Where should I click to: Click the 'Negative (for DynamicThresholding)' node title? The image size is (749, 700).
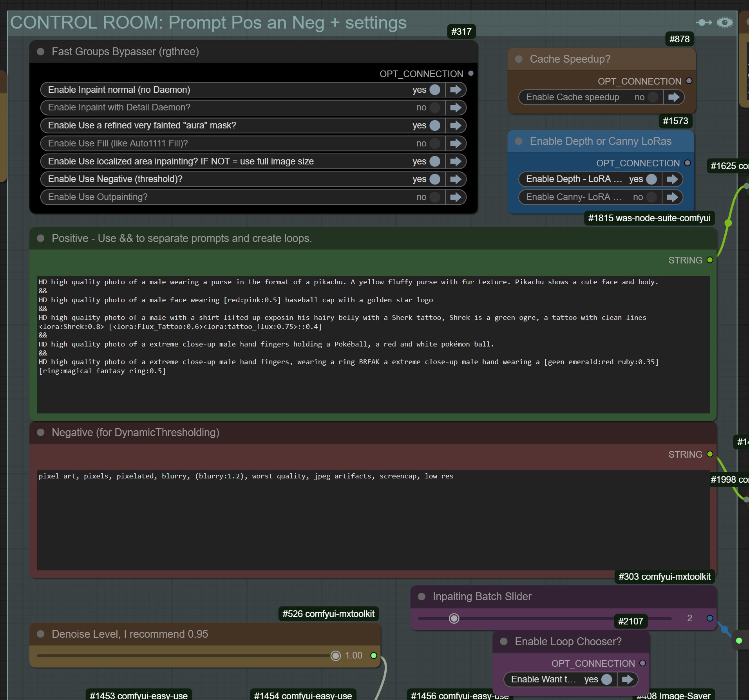click(x=136, y=432)
